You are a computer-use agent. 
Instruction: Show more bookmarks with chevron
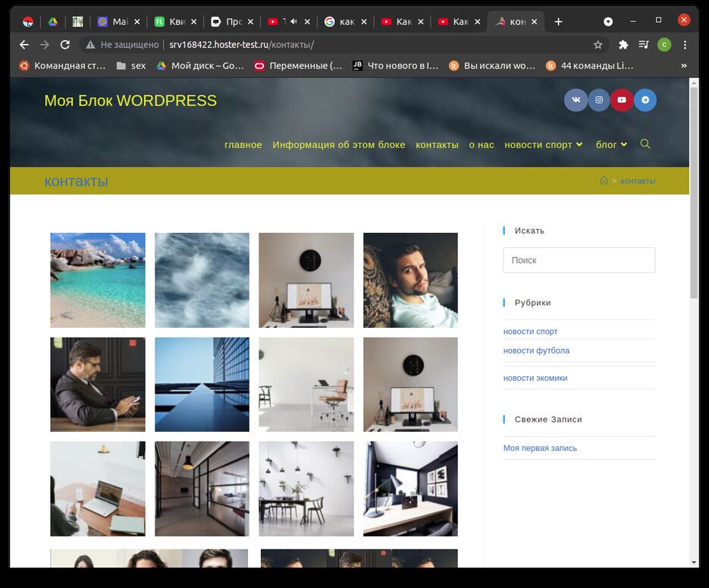[684, 65]
